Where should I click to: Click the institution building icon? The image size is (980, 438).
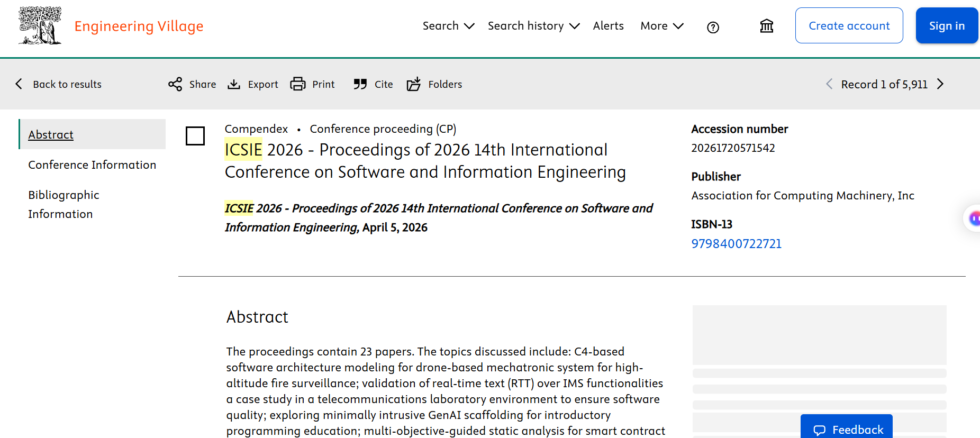click(767, 26)
